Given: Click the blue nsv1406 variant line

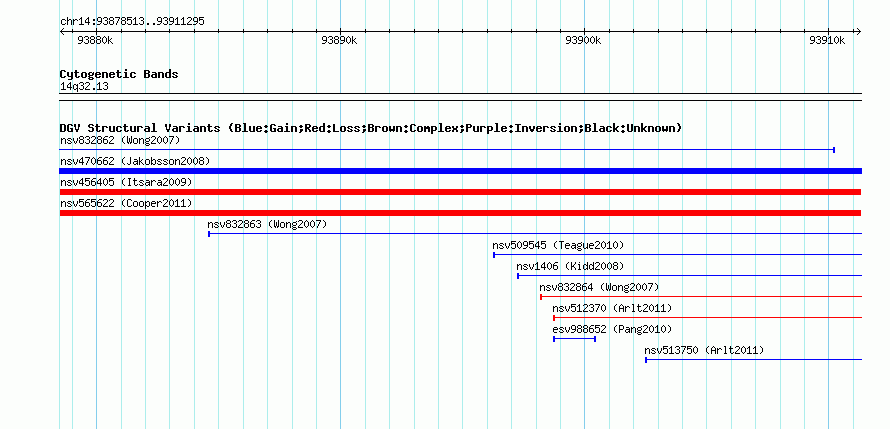Looking at the screenshot, I should [690, 276].
